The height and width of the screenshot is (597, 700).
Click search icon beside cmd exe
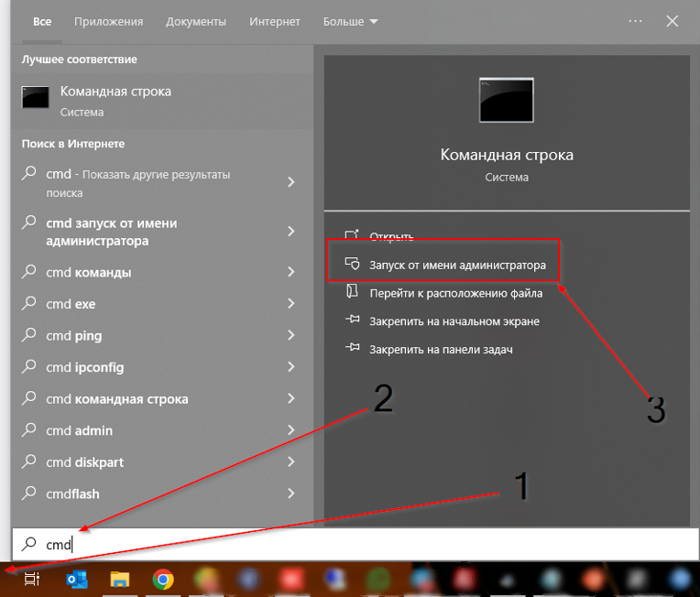[29, 303]
